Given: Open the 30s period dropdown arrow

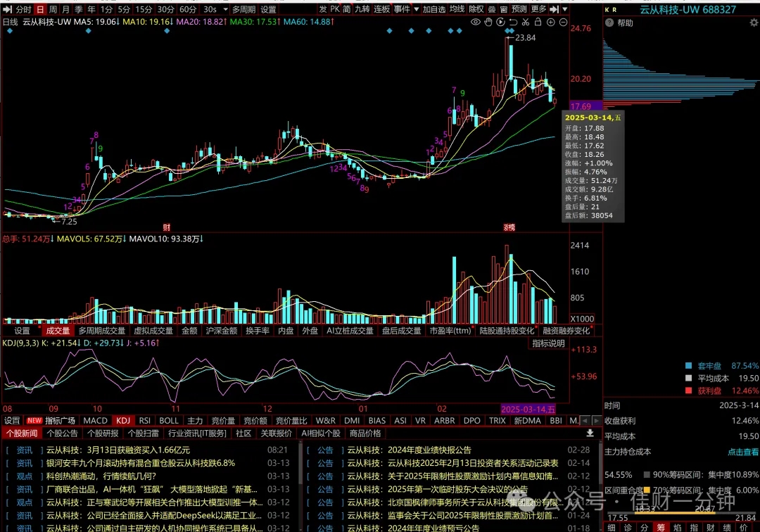Looking at the screenshot, I should pyautogui.click(x=225, y=9).
